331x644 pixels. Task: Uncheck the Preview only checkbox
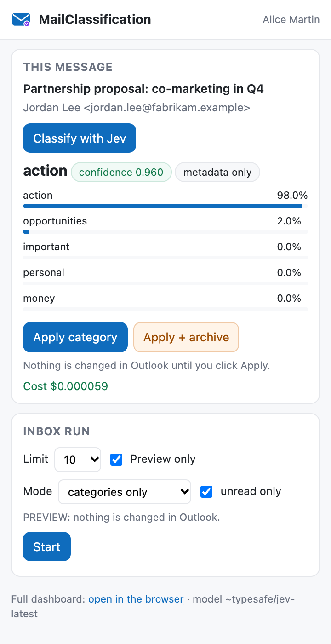117,460
